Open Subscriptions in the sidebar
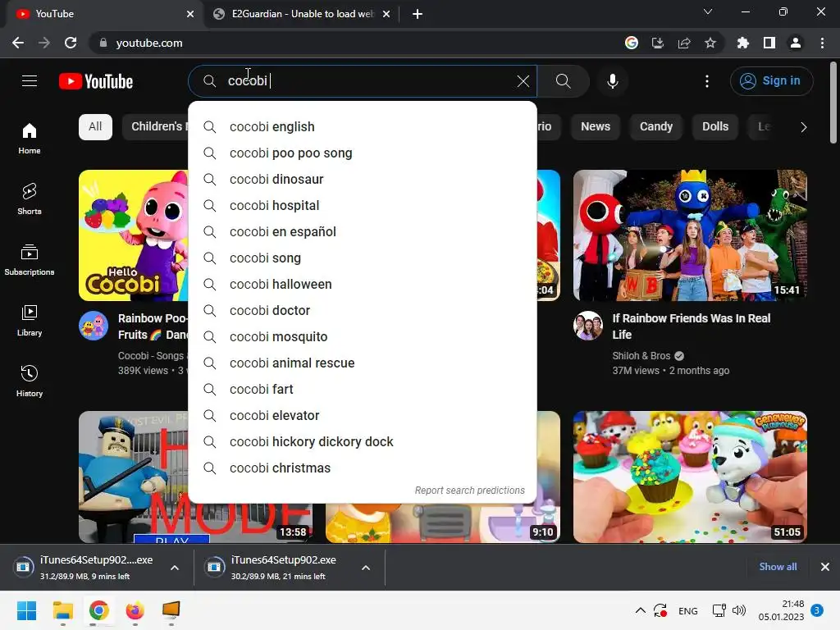Viewport: 840px width, 630px height. pos(30,259)
